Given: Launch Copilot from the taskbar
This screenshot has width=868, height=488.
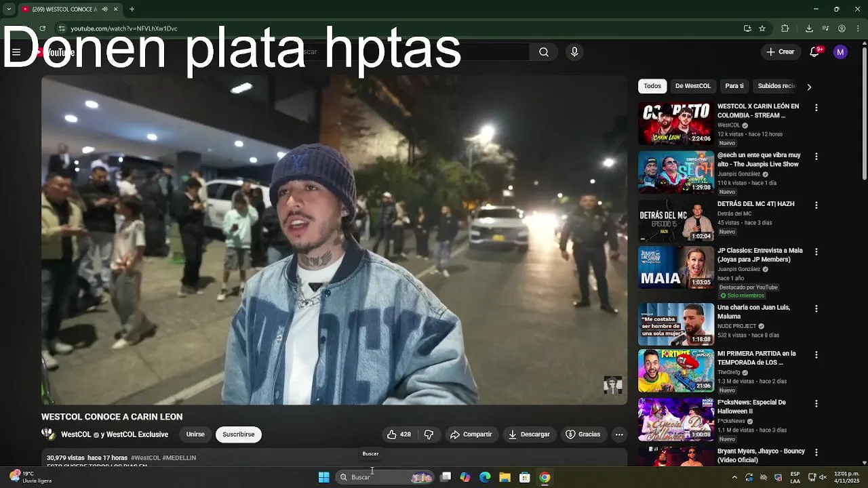Looking at the screenshot, I should [x=465, y=477].
